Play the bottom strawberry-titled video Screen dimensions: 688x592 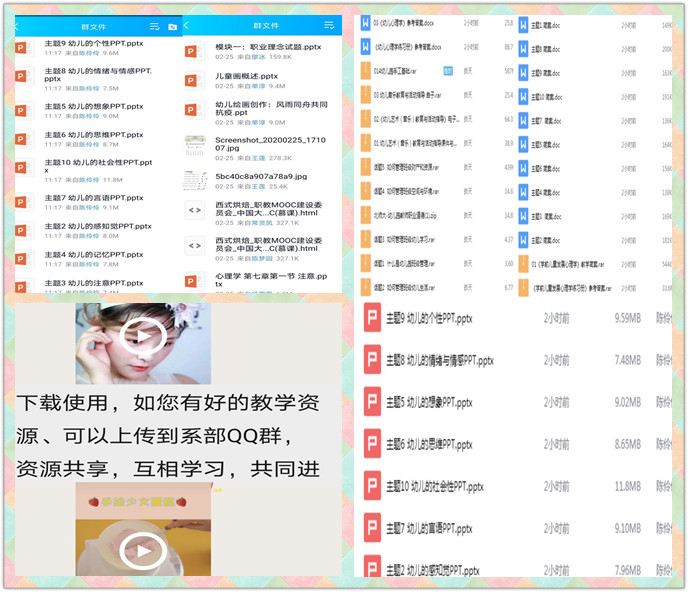click(x=143, y=548)
